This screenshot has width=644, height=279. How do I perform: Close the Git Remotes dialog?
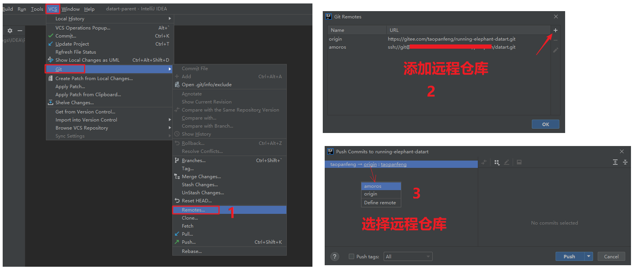(x=556, y=16)
